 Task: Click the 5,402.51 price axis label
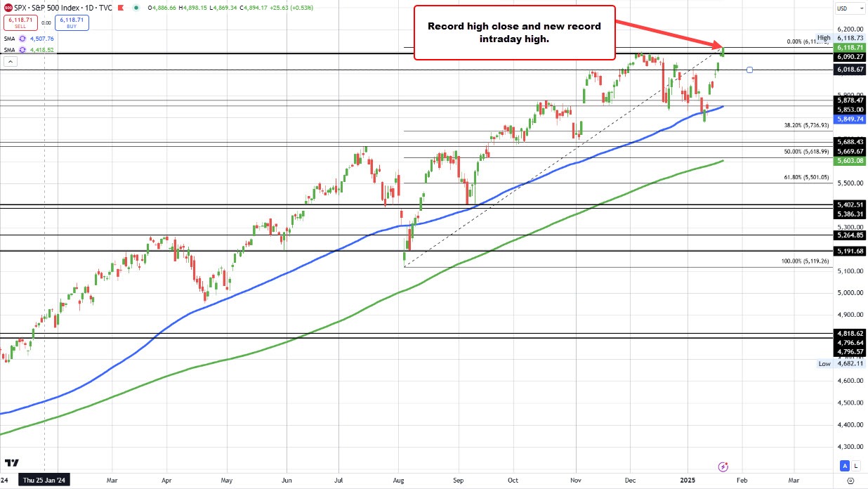point(850,204)
